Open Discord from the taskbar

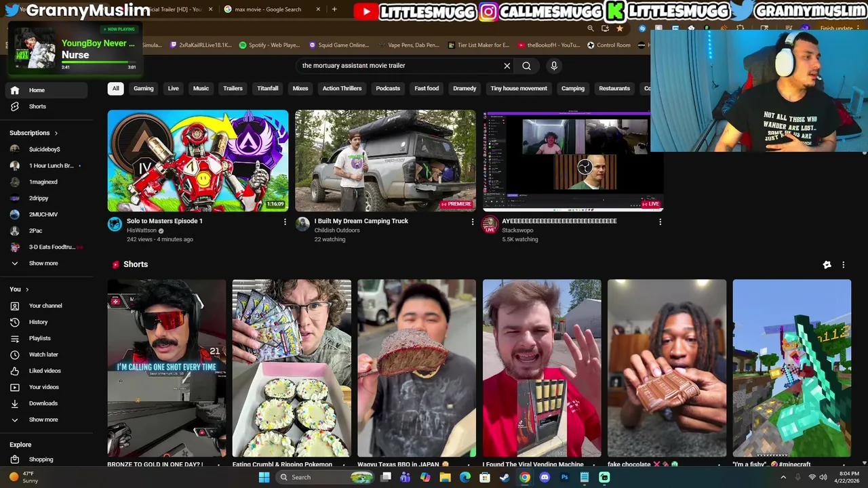click(x=545, y=477)
